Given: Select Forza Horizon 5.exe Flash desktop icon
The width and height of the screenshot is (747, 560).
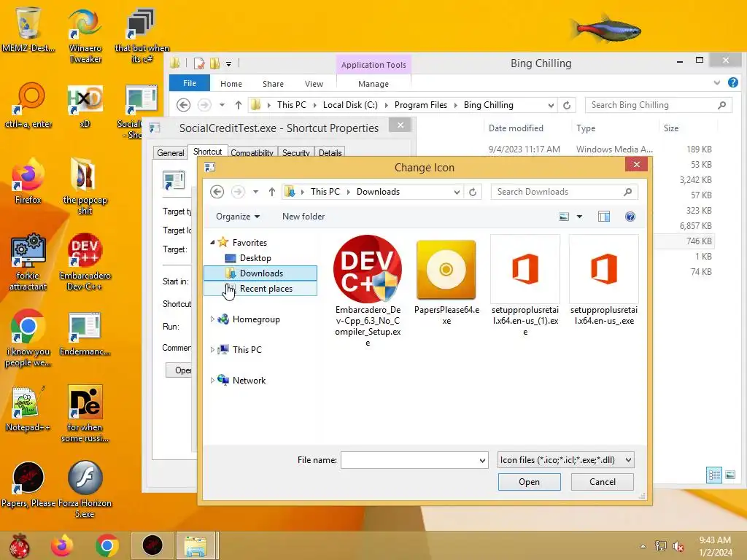Looking at the screenshot, I should pos(85,489).
